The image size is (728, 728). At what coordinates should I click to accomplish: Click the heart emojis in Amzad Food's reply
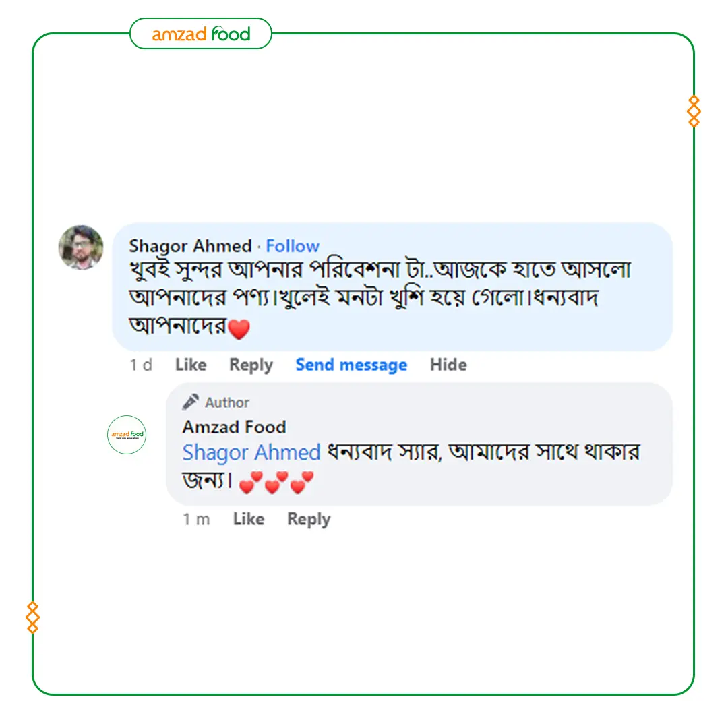(x=276, y=483)
